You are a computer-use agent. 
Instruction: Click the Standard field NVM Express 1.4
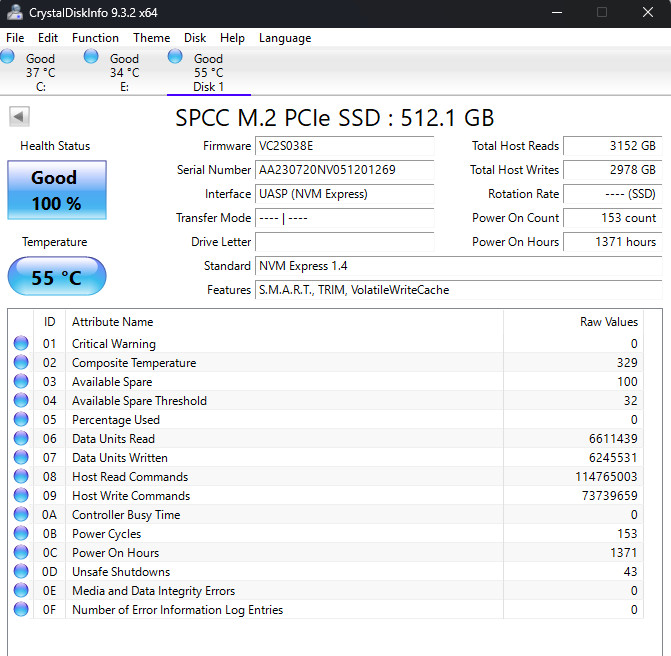[458, 266]
